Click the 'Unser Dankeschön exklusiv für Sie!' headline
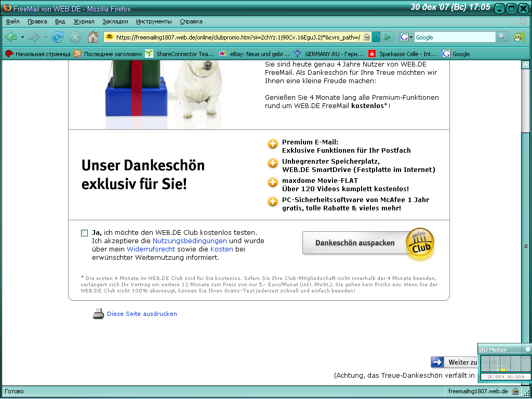532x399 pixels. point(143,175)
